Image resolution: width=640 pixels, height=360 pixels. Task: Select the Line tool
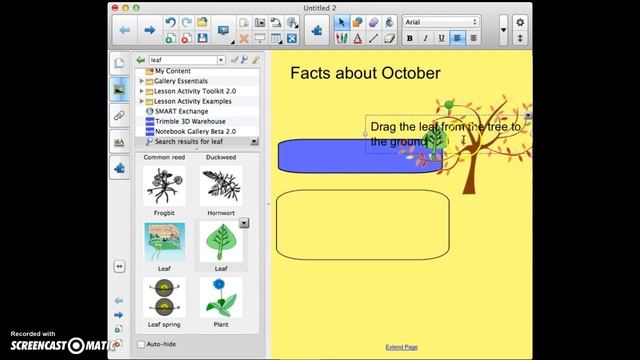(x=373, y=38)
